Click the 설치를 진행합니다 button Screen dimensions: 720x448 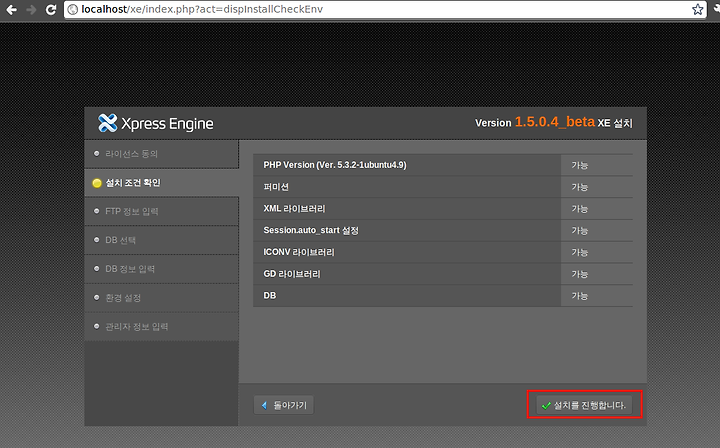[x=584, y=405]
